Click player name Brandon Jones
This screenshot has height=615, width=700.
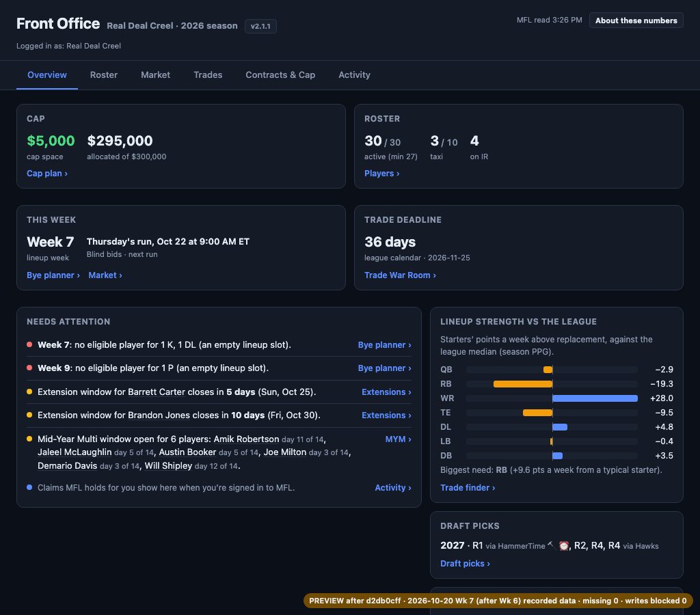coord(159,415)
